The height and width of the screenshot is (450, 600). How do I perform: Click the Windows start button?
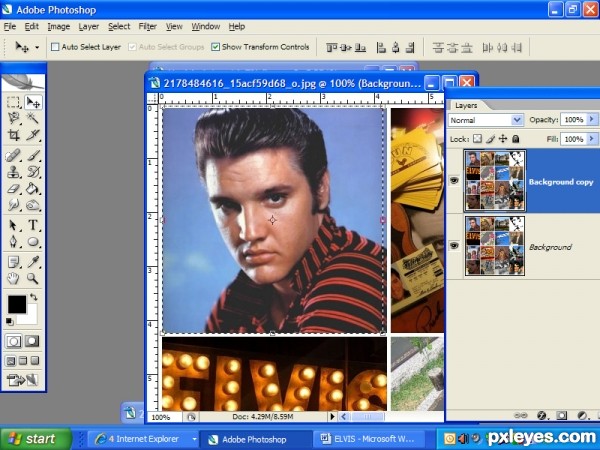(36, 439)
